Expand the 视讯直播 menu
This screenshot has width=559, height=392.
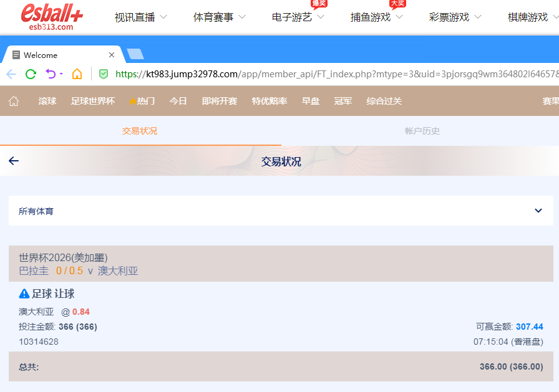tap(140, 17)
